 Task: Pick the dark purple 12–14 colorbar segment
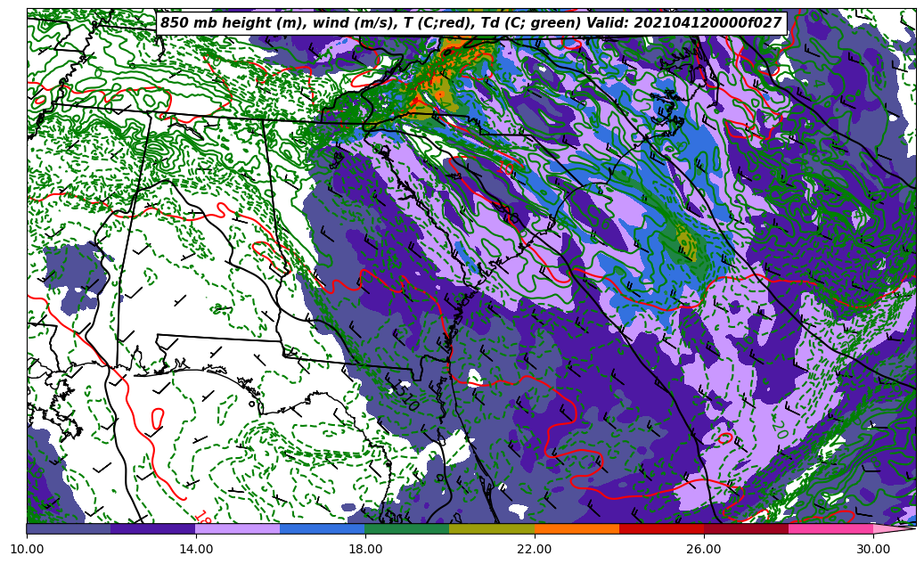(x=153, y=528)
